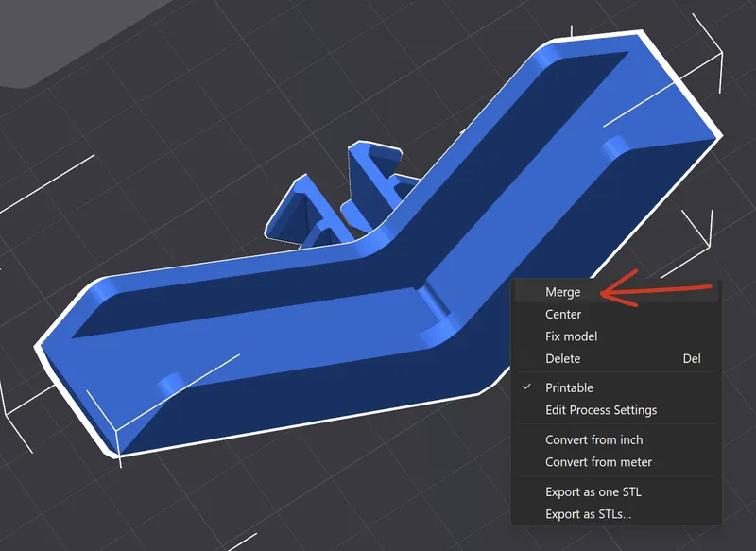Click the round peg at the tray's upper right end
Viewport: 756px width, 551px height.
(x=616, y=145)
